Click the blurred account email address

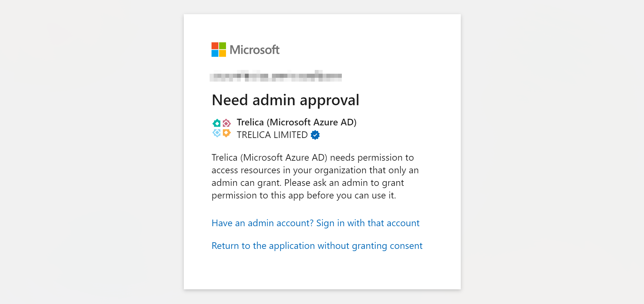pos(276,76)
